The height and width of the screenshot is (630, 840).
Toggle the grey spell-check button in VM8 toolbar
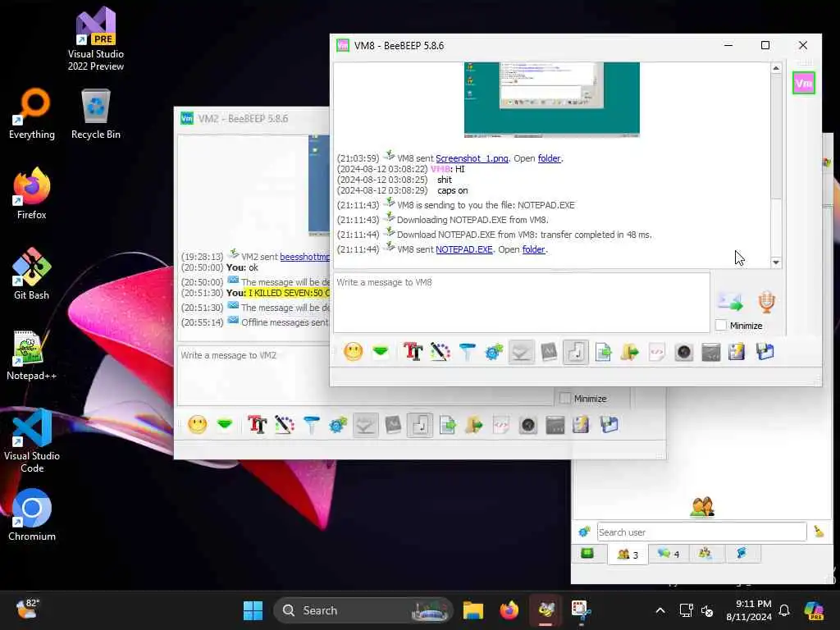click(x=549, y=352)
